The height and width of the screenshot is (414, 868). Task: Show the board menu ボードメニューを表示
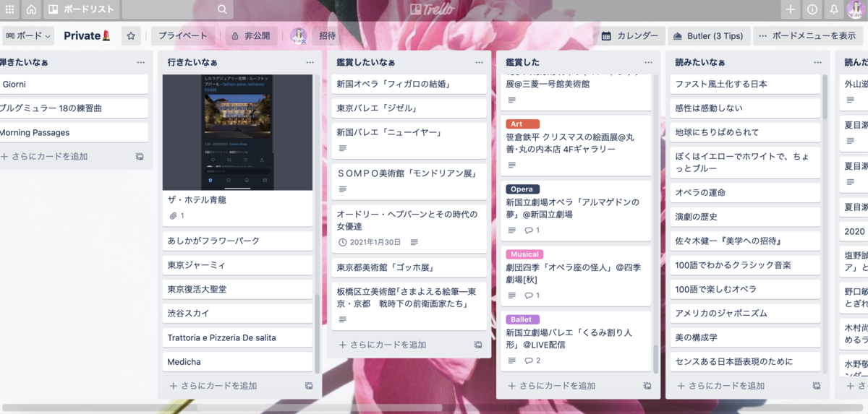pos(808,35)
